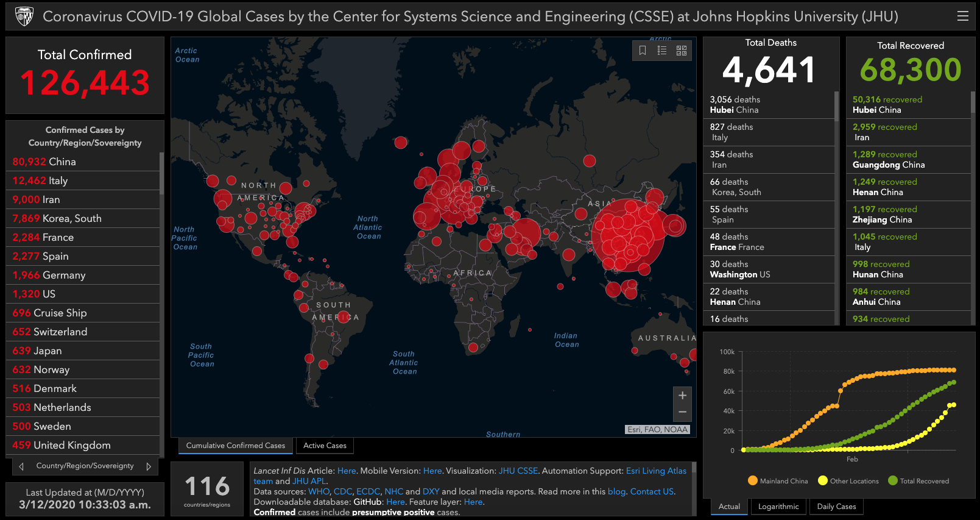Image resolution: width=980 pixels, height=520 pixels.
Task: Open the Lancet article Here link
Action: [x=347, y=471]
